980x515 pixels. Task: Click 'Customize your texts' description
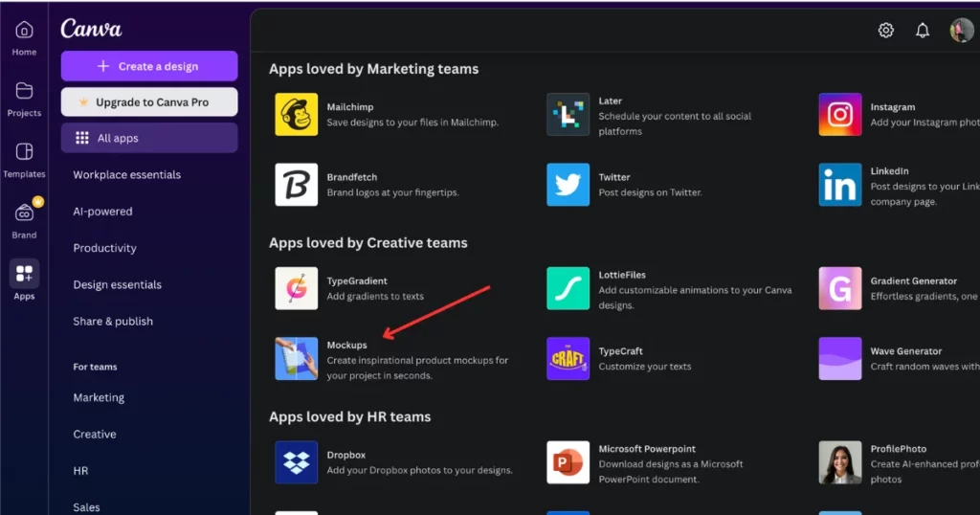(645, 367)
